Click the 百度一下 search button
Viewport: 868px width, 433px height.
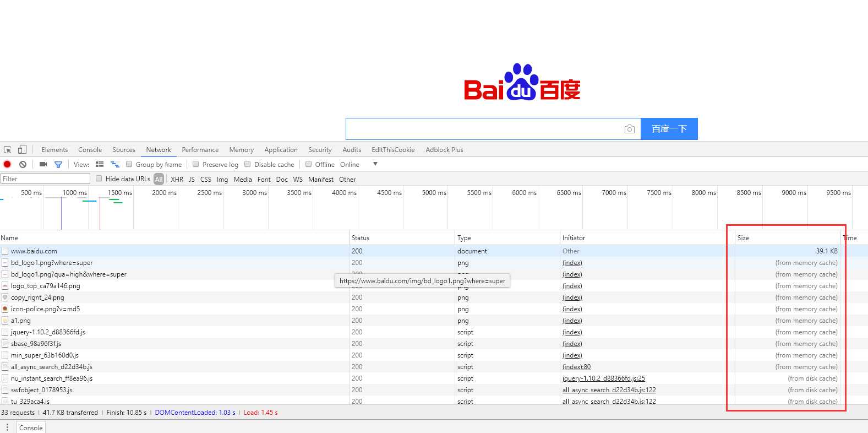coord(669,129)
